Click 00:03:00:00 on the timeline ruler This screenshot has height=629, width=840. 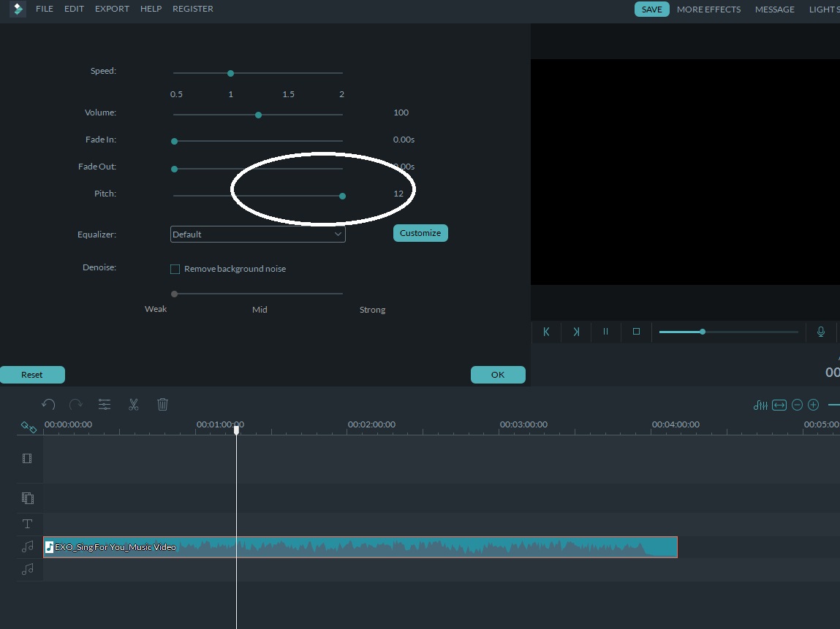(523, 424)
